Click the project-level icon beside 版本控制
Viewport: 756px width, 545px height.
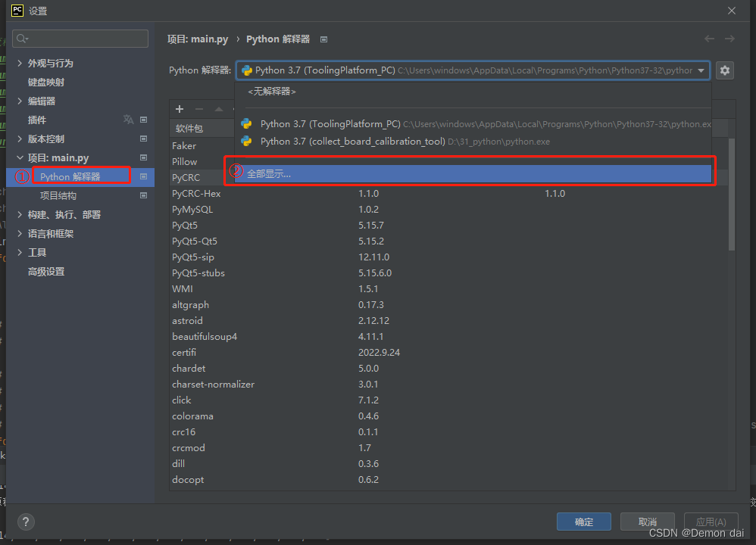pos(144,139)
